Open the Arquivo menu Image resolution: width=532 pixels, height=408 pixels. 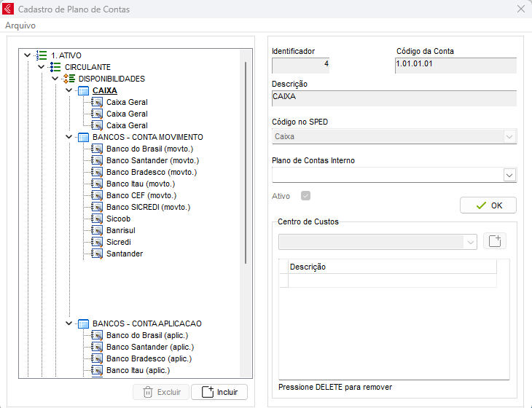[20, 25]
